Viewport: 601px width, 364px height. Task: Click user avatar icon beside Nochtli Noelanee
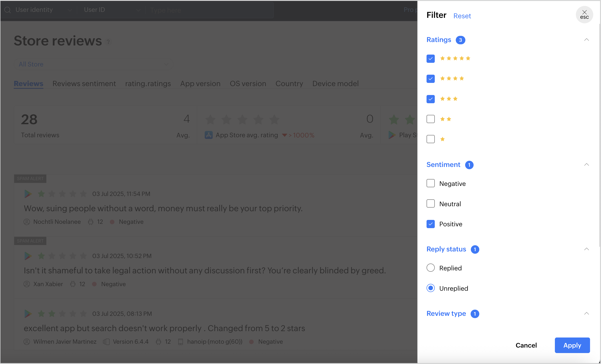26,222
